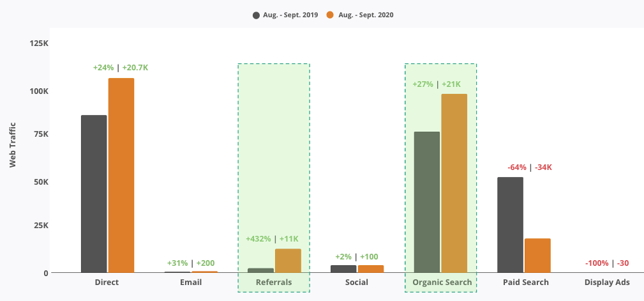644x301 pixels.
Task: Select the orange Organic Search 2020 bar
Action: click(454, 183)
